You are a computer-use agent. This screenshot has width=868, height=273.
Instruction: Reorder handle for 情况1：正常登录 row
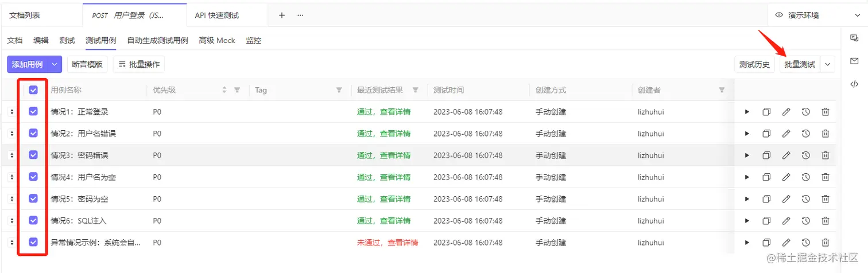(12, 112)
